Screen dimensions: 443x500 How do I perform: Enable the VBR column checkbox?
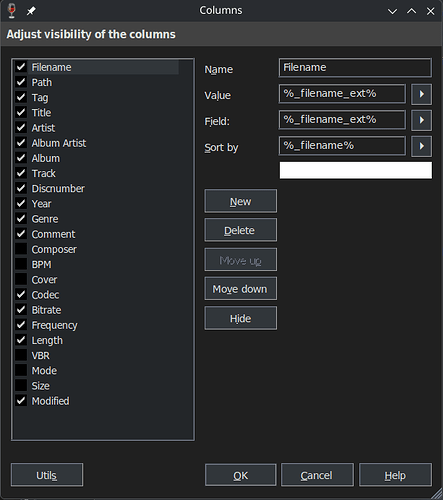click(21, 355)
